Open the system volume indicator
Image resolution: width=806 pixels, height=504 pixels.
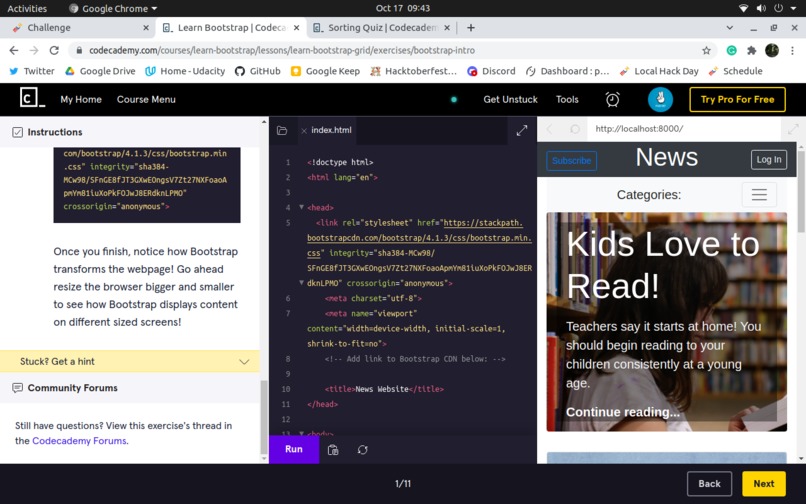click(x=761, y=8)
